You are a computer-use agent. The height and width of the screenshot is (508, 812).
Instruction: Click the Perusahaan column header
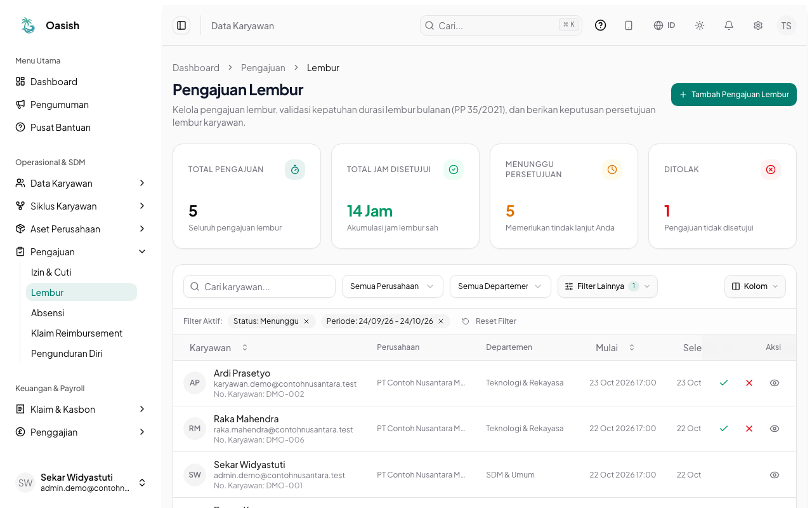click(x=398, y=347)
